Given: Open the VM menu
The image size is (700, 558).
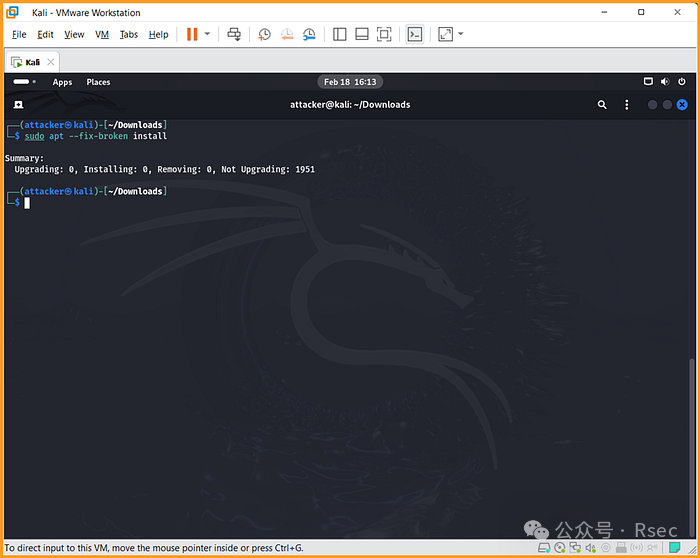Looking at the screenshot, I should click(x=102, y=34).
